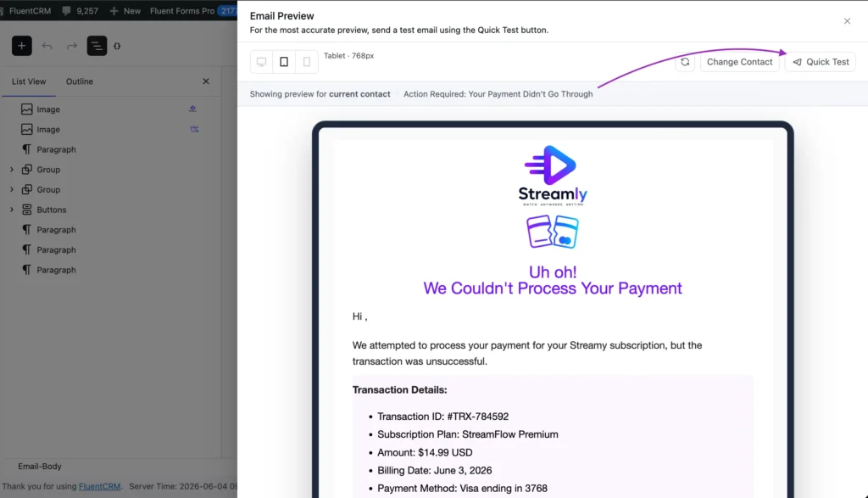868x498 pixels.
Task: Click the Streamly logo in email preview
Action: (x=553, y=176)
